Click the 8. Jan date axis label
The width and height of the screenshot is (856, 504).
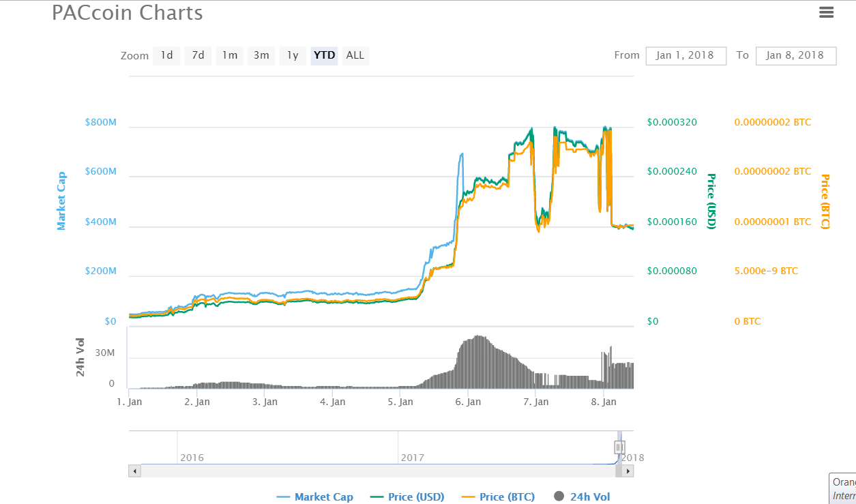click(x=603, y=402)
